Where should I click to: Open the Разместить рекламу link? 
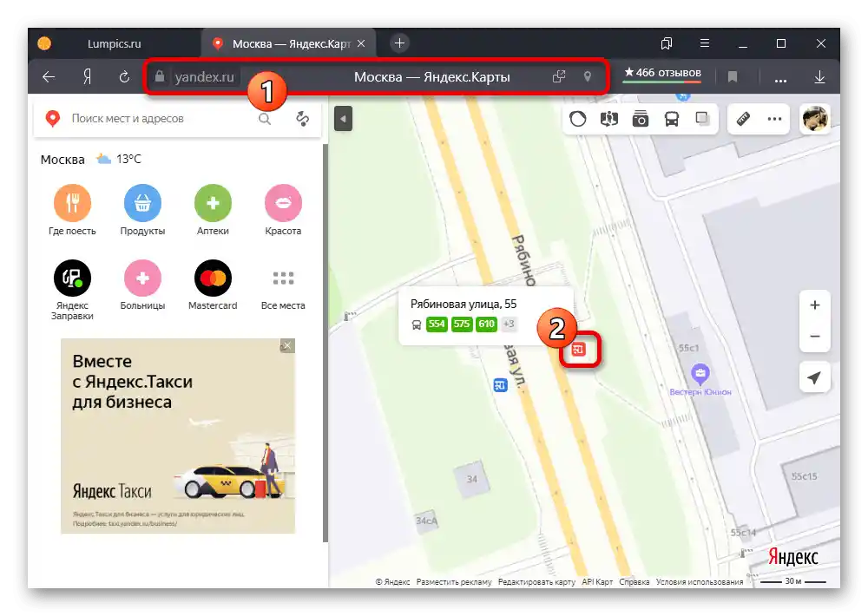coord(454,581)
